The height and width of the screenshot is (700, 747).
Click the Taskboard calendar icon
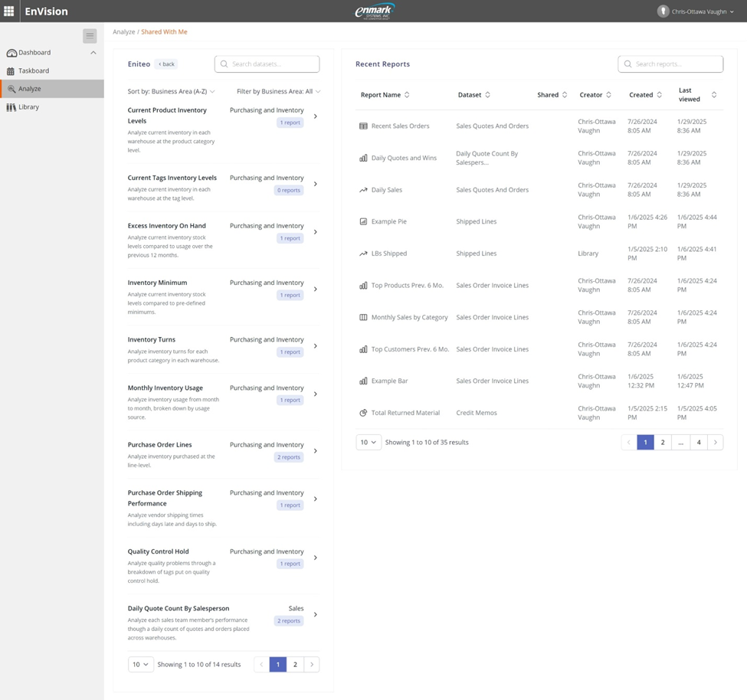point(10,70)
